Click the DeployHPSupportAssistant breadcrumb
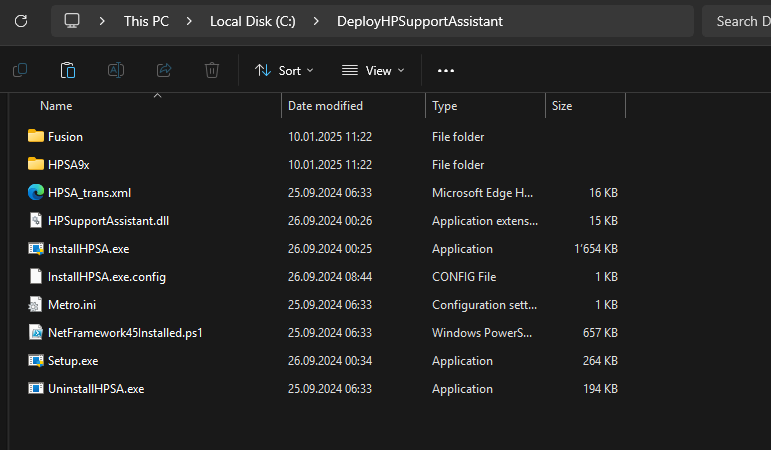 click(x=420, y=21)
